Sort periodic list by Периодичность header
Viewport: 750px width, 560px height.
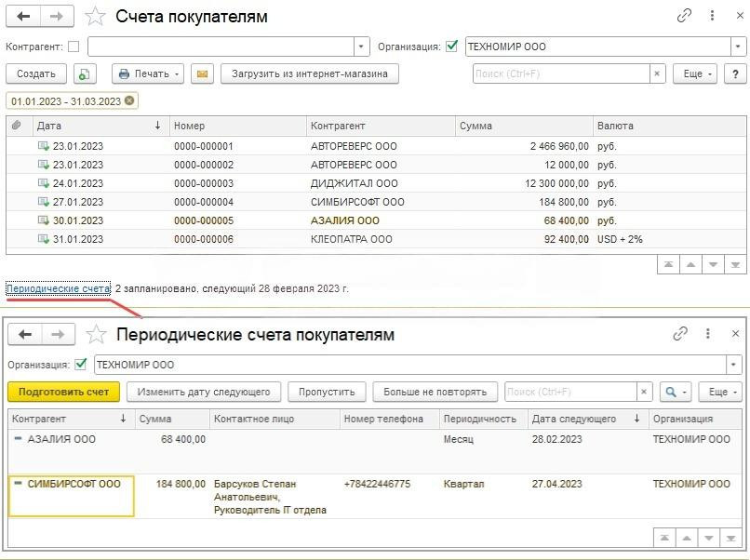coord(483,419)
